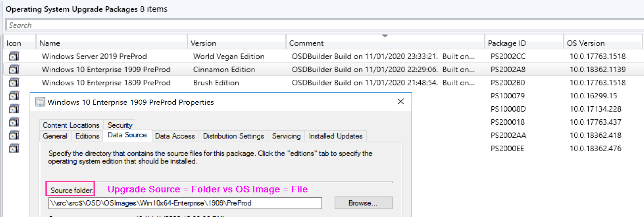Switch to the Editions tab

coord(87,136)
